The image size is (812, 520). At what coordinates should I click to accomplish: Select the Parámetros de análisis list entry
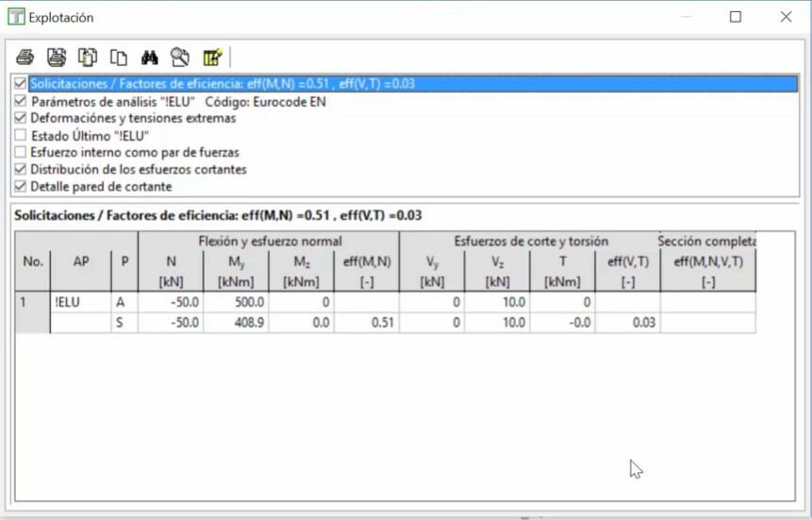(x=178, y=101)
